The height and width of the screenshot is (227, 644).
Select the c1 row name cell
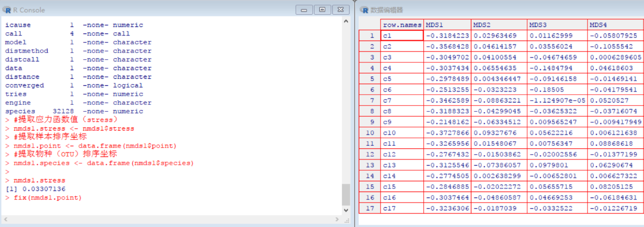(401, 36)
